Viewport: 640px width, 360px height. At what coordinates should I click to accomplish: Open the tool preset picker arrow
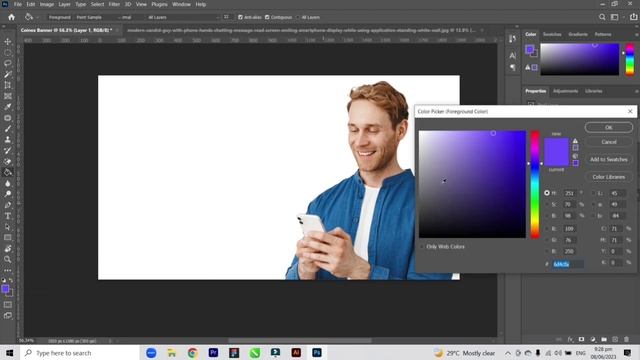click(x=38, y=17)
